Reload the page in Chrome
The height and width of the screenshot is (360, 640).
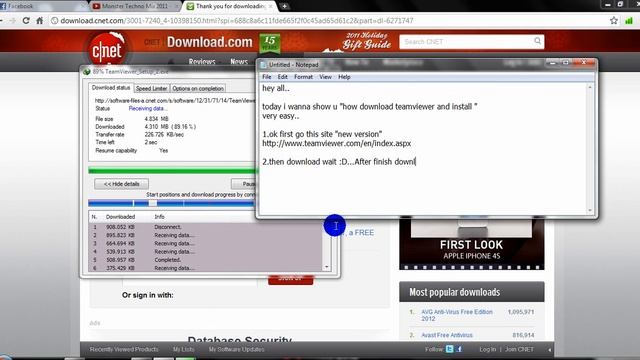pyautogui.click(x=26, y=20)
